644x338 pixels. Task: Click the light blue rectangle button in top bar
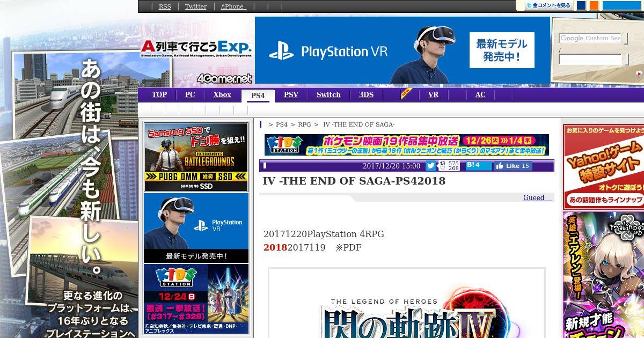621,5
